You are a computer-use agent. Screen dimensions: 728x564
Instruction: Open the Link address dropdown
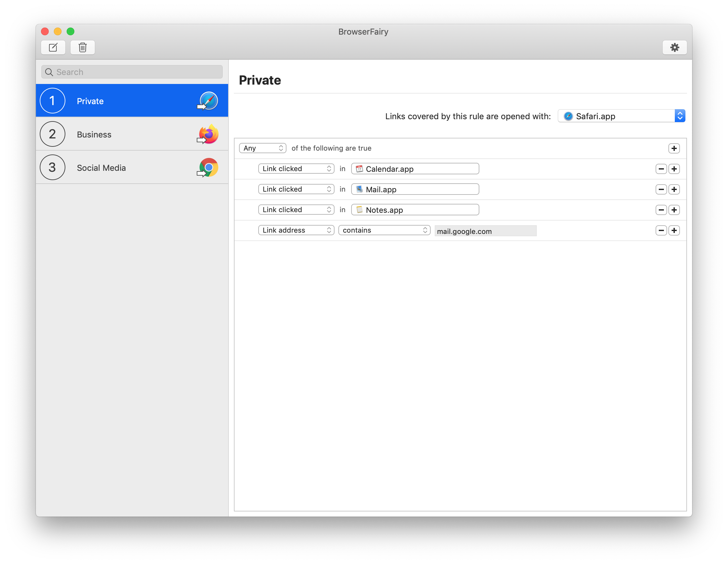tap(296, 230)
